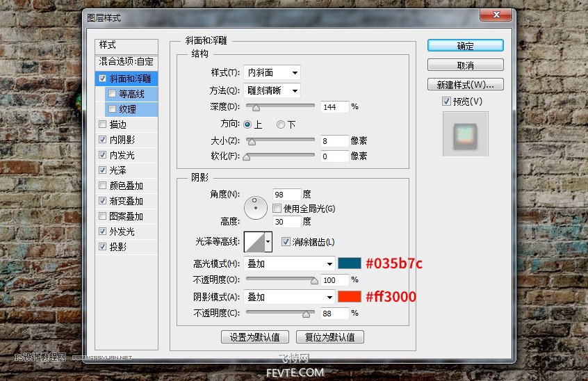588x381 pixels.
Task: Select the 上 direction radio button
Action: 247,124
